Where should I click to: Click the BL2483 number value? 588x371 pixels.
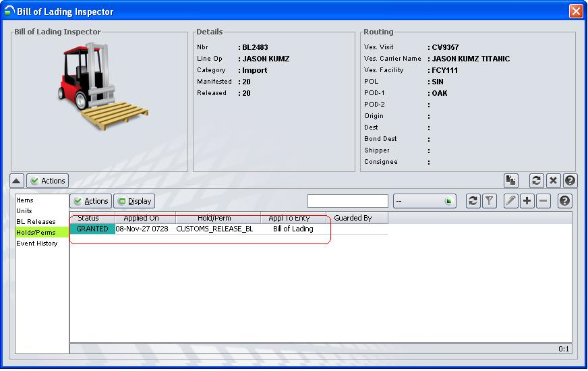click(x=255, y=47)
